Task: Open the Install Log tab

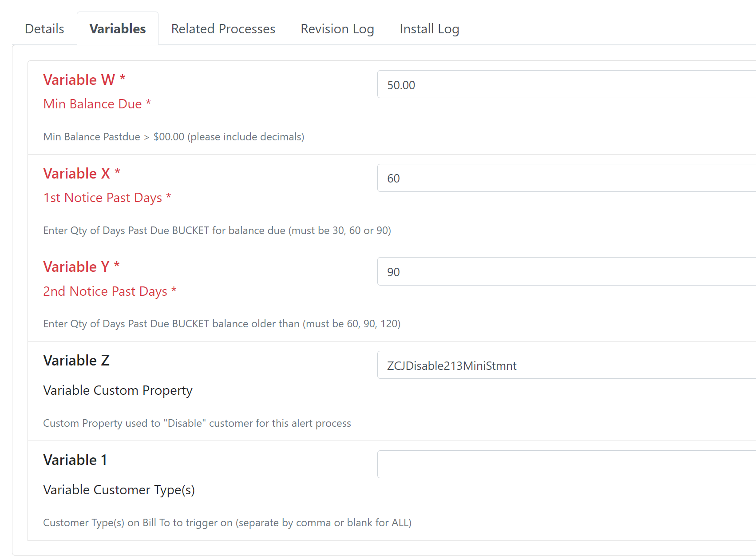Action: point(429,29)
